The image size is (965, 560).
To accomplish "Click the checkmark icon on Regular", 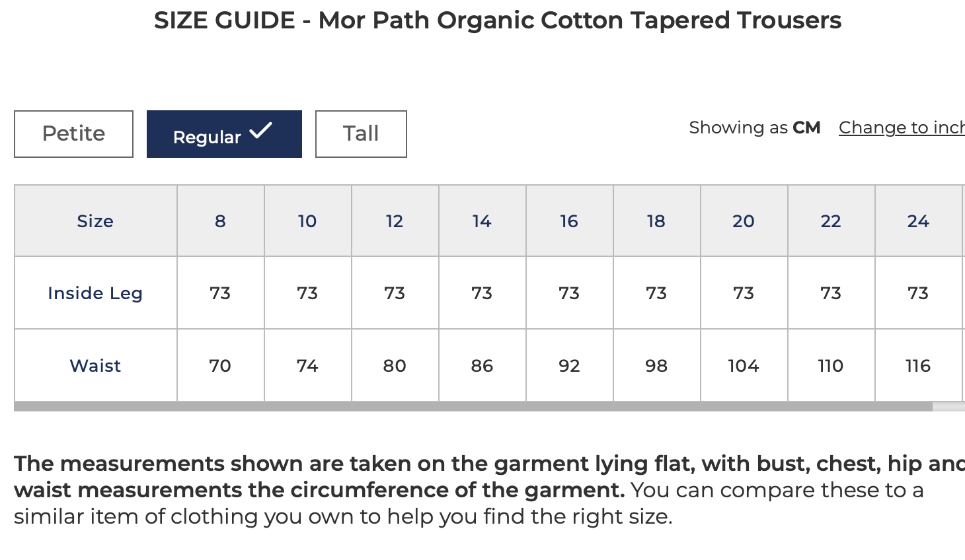I will coord(260,132).
